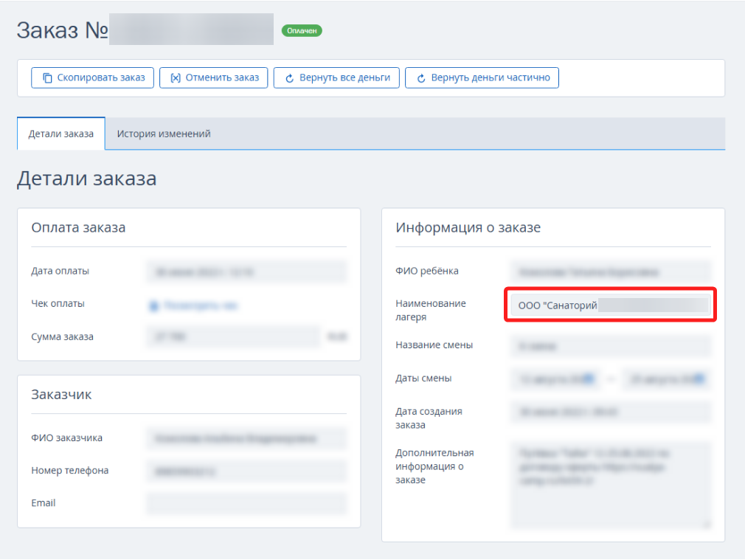Click the [x] icon in 'Отменить заказ'
This screenshot has height=560, width=745.
point(176,78)
